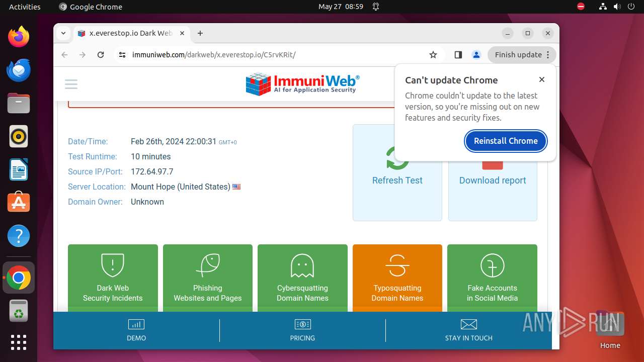644x362 pixels.
Task: Click Domain Owner value Unknown
Action: (147, 202)
